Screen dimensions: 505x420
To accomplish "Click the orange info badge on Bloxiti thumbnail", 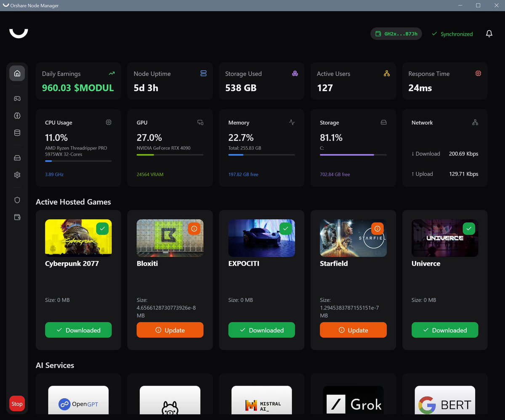I will (194, 229).
